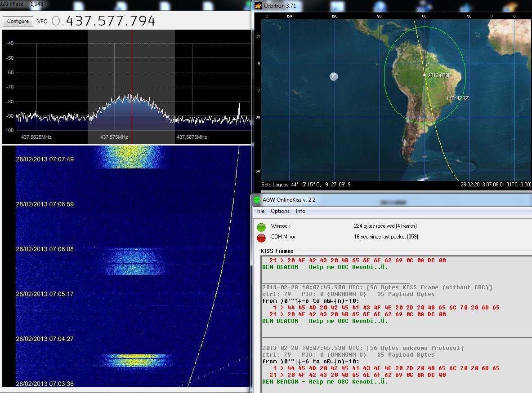Screen dimensions: 532x393
Task: Click the waterfall signal burst near 07:04:27
Action: 135,360
